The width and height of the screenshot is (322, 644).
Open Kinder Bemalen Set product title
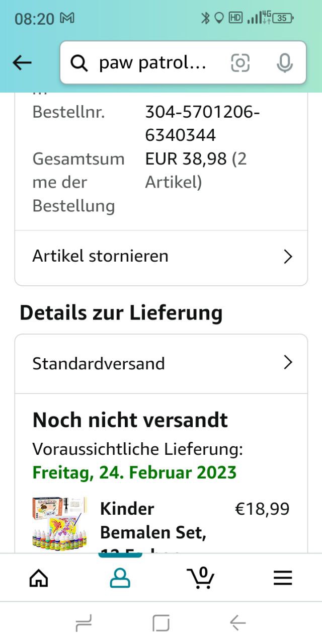pos(153,521)
